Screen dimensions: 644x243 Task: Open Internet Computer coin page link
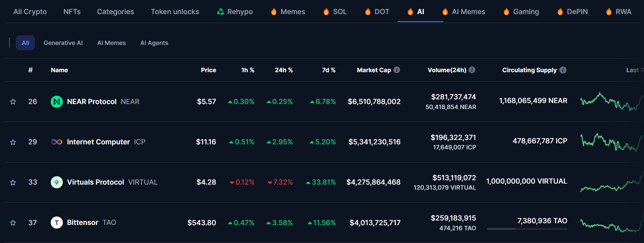pyautogui.click(x=106, y=142)
